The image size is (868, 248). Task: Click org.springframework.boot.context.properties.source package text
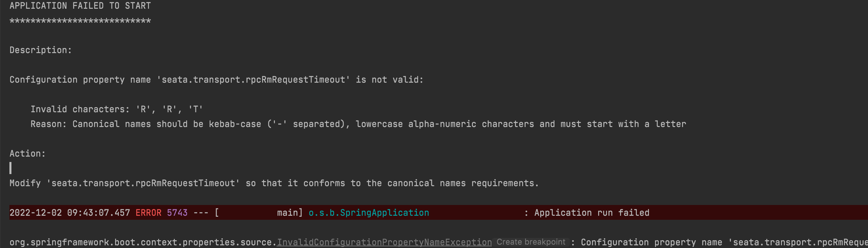click(143, 242)
